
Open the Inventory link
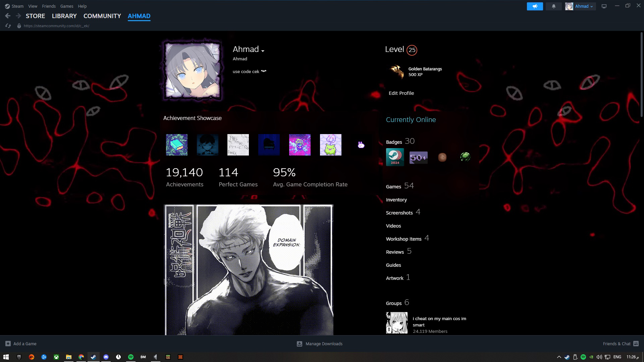tap(396, 200)
